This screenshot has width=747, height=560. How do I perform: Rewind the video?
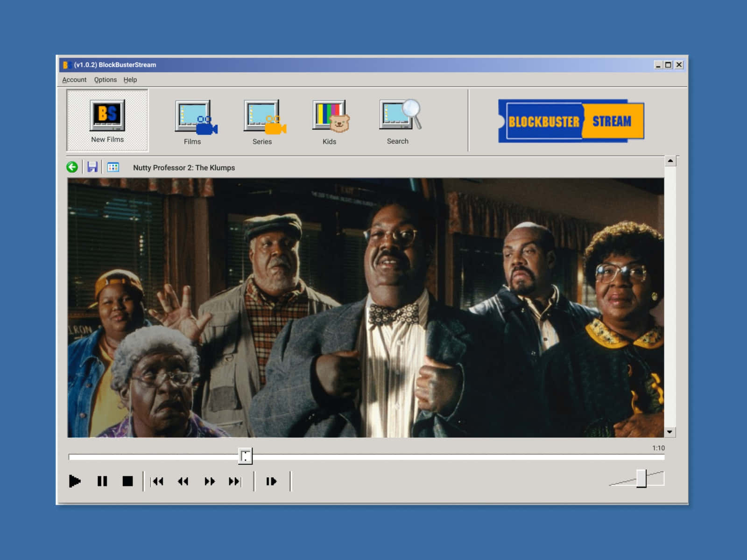183,481
